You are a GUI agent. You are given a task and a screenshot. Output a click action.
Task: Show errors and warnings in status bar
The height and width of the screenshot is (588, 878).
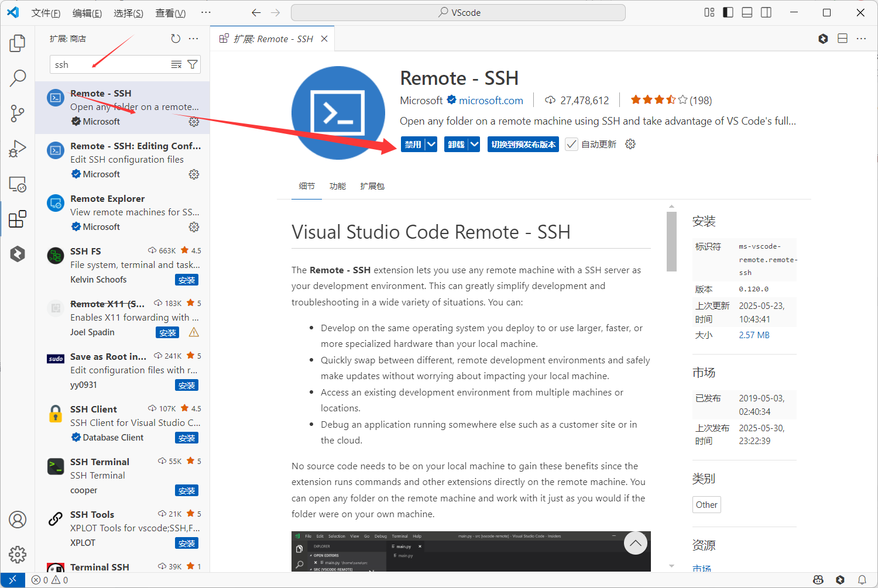[x=50, y=580]
